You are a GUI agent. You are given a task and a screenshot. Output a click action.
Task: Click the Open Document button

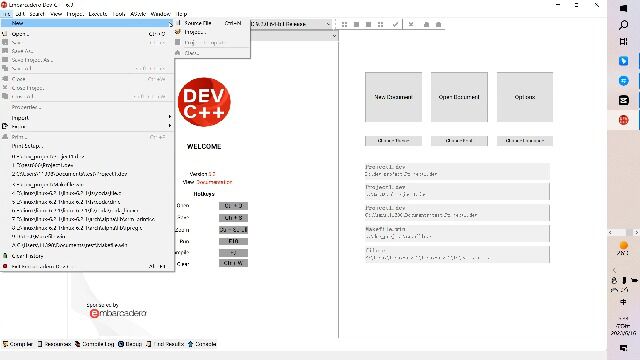pyautogui.click(x=459, y=97)
